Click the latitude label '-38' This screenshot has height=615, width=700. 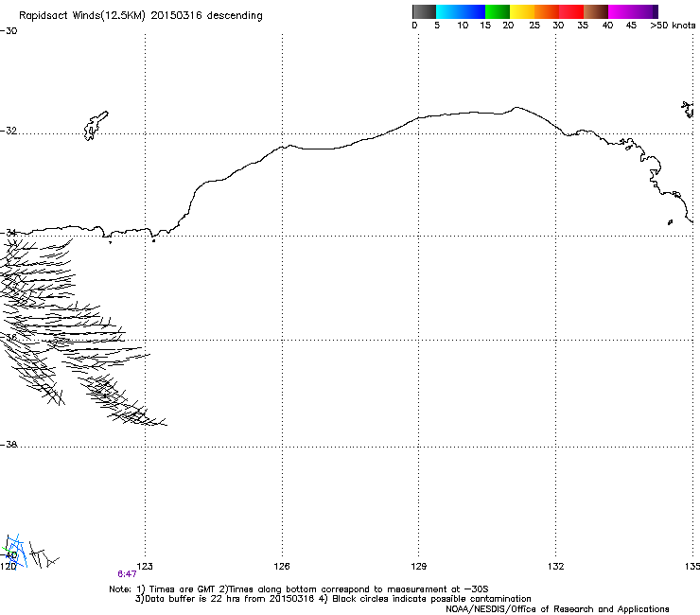click(x=9, y=445)
